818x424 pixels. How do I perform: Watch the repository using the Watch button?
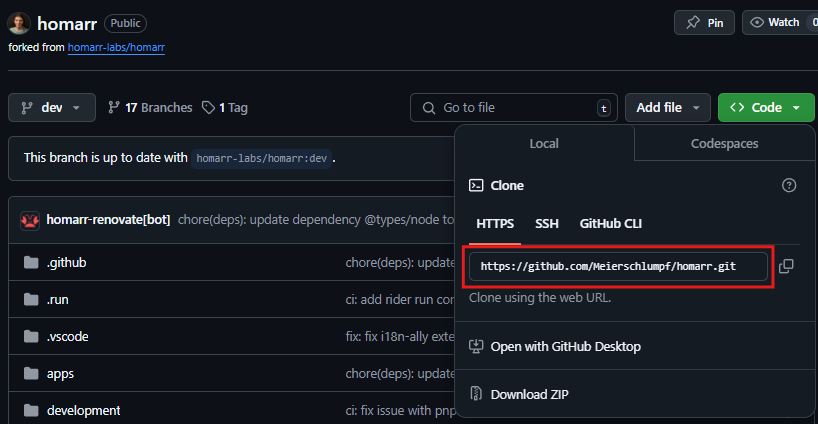pos(778,22)
